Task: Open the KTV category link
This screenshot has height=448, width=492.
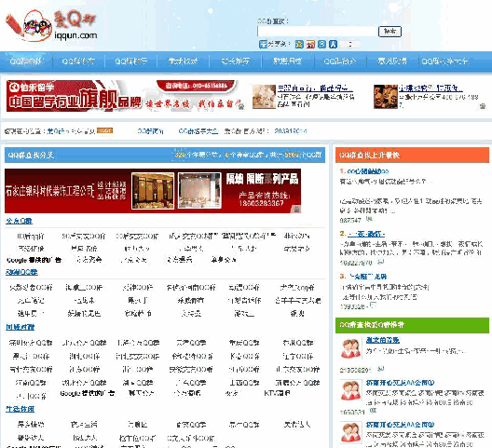Action: [277, 393]
